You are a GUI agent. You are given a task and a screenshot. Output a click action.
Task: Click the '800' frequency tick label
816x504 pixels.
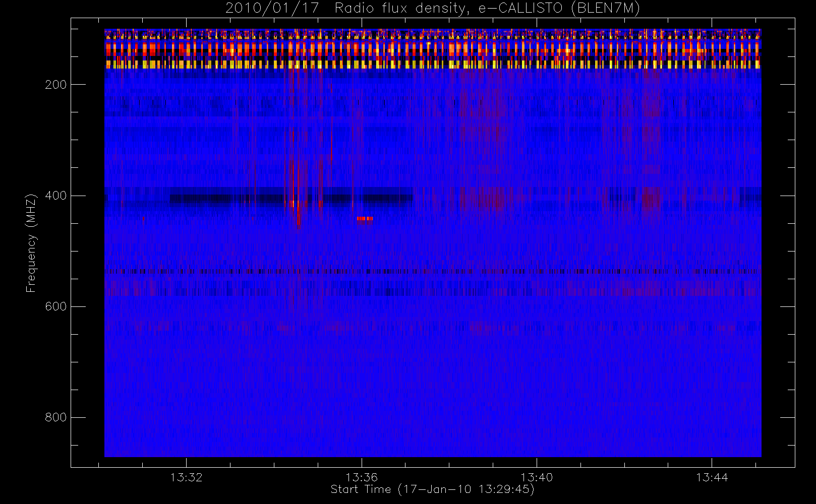point(56,417)
